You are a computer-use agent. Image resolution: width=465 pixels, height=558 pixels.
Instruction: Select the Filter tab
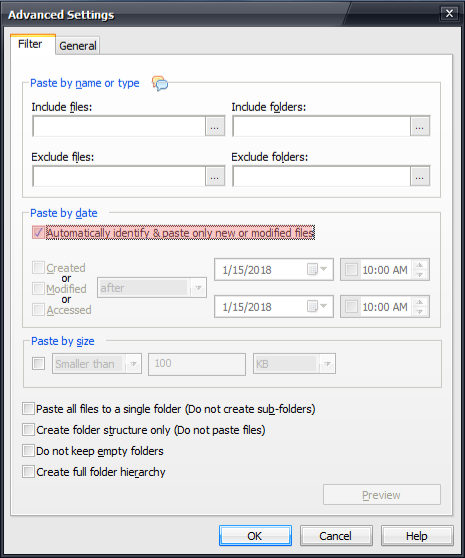(x=30, y=44)
